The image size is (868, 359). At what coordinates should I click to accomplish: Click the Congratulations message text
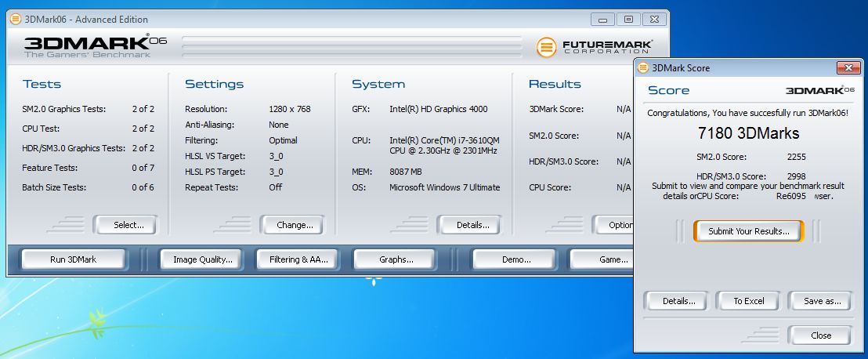[748, 113]
